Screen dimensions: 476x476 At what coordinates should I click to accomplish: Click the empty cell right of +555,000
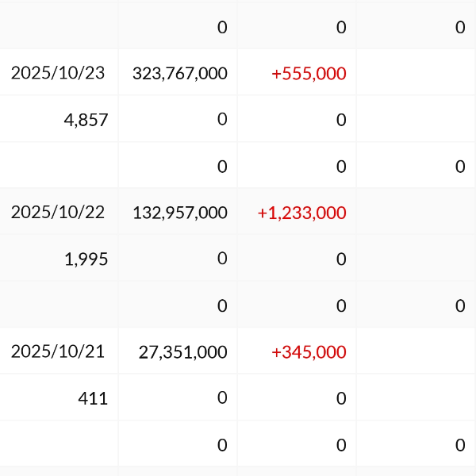[416, 73]
